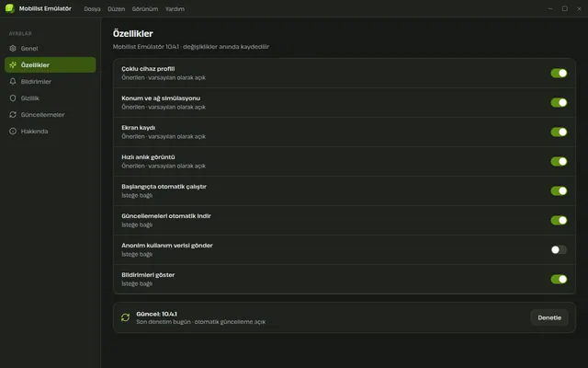Image resolution: width=588 pixels, height=368 pixels.
Task: Click the Denetle button
Action: tap(549, 317)
